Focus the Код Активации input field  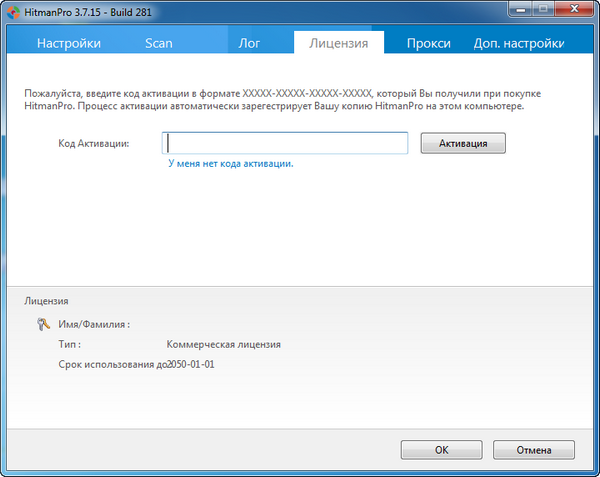(285, 143)
